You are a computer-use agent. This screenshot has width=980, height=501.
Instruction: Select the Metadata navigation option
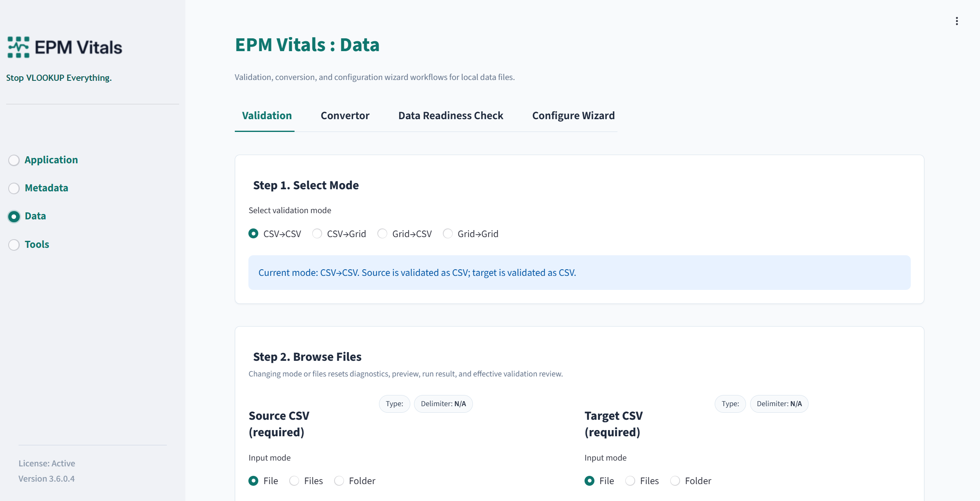click(x=38, y=188)
